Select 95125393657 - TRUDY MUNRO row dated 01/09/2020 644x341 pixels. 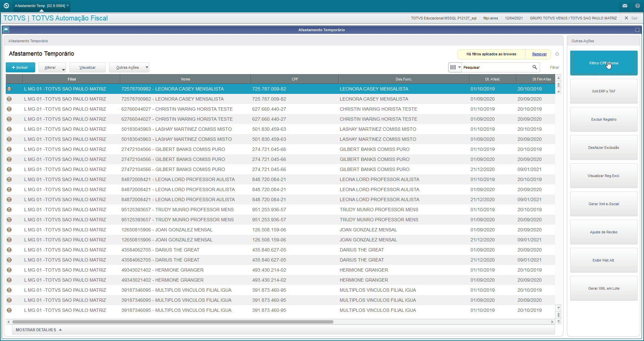pyautogui.click(x=280, y=220)
